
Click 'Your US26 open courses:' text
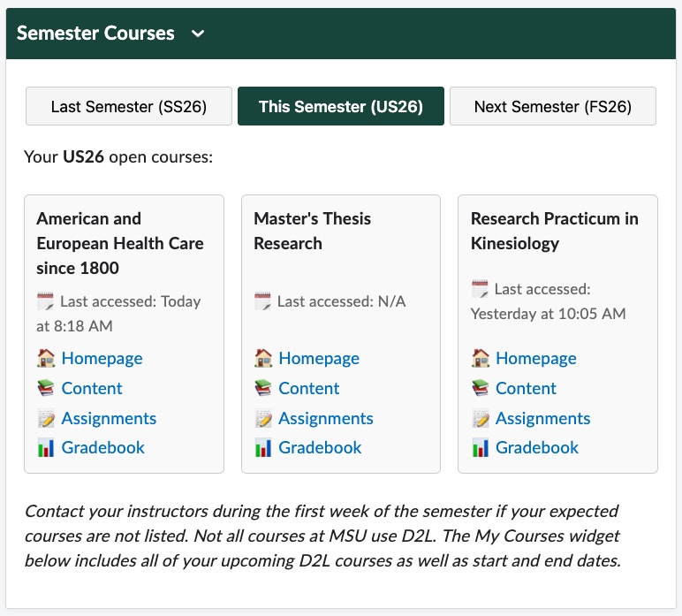(x=118, y=157)
